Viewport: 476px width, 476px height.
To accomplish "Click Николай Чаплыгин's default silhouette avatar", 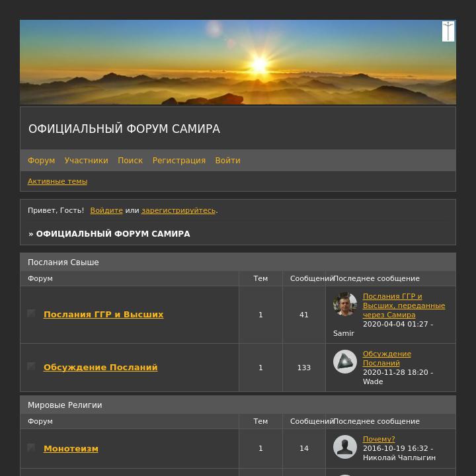I will click(x=345, y=447).
